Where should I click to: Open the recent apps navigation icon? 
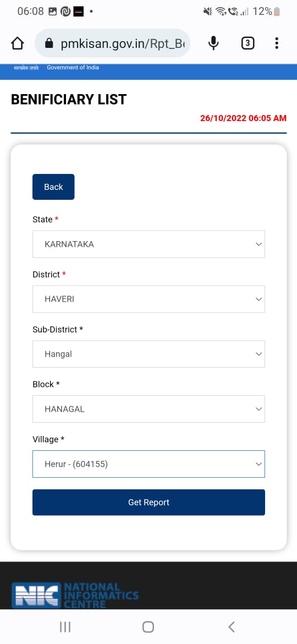click(x=65, y=627)
